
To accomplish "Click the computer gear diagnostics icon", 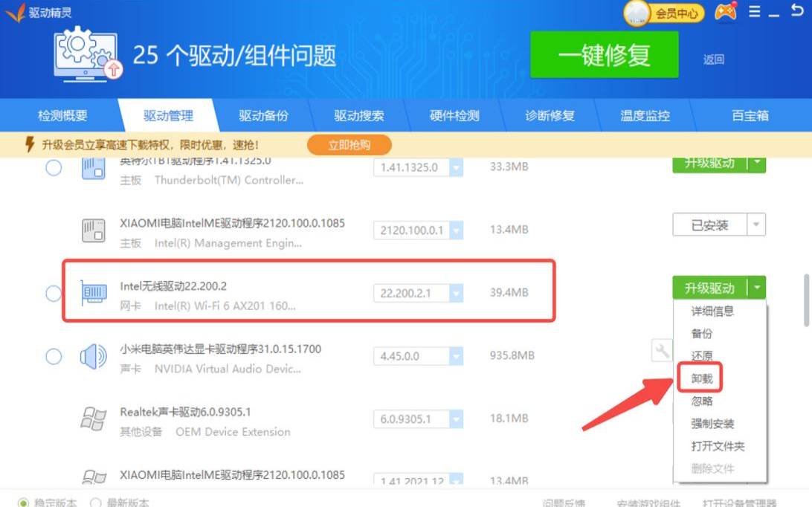I will pos(88,54).
